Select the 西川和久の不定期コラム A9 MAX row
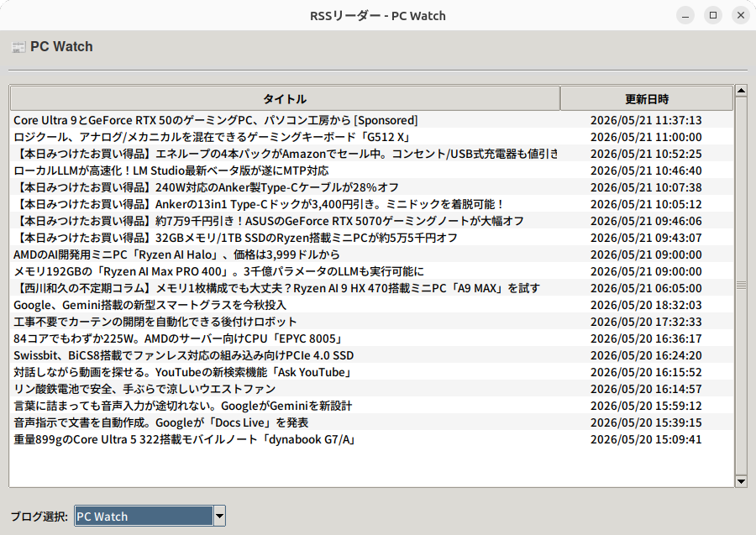Screen dimensions: 756x535 [371, 288]
